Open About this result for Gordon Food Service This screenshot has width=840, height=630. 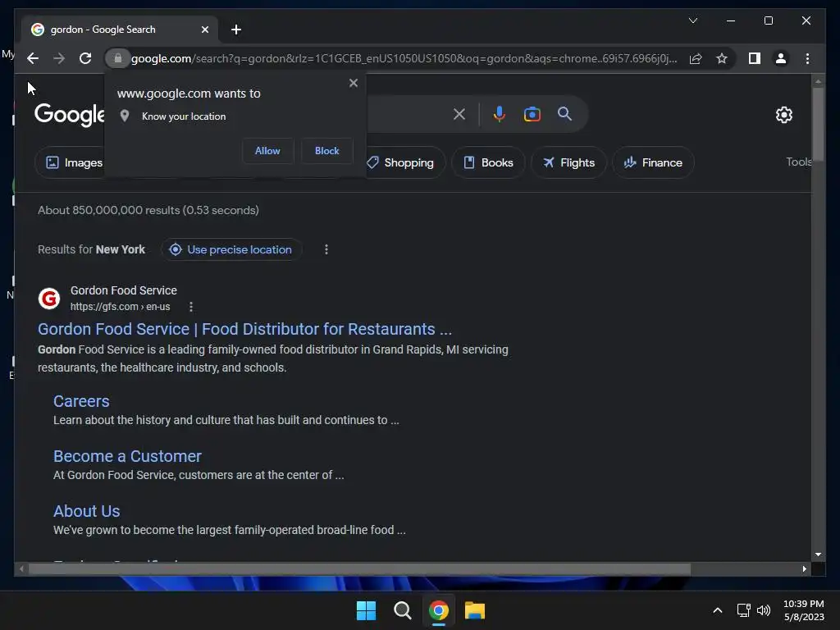pos(191,307)
